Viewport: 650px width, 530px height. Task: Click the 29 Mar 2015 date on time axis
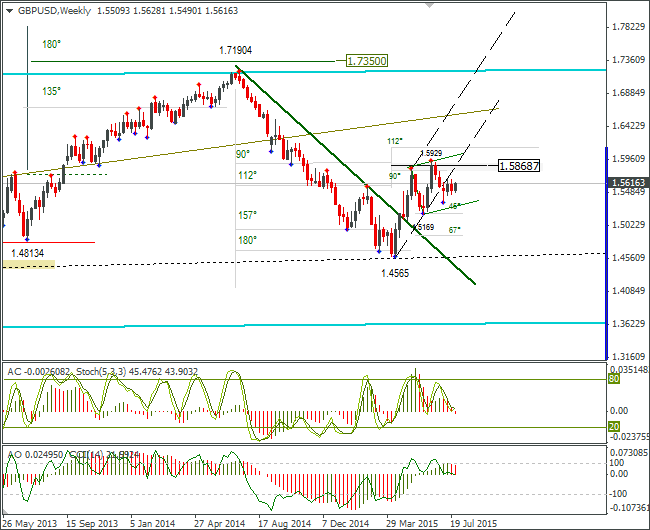(x=412, y=523)
